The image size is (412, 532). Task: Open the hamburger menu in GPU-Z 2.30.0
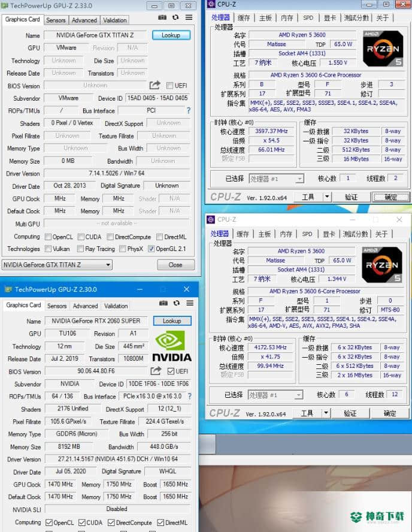coord(190,303)
